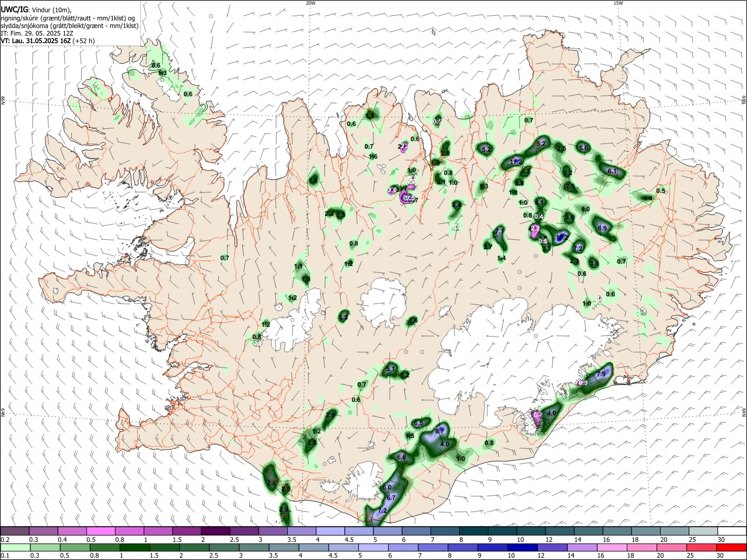Screen dimensions: 747x560
Task: Select the 'VT: Lau. 31.05.2025 16Z' valid time text
Action: click(36, 41)
